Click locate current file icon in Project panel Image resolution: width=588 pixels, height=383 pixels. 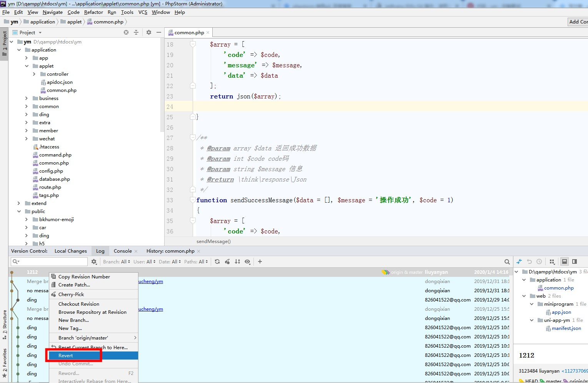click(x=126, y=33)
